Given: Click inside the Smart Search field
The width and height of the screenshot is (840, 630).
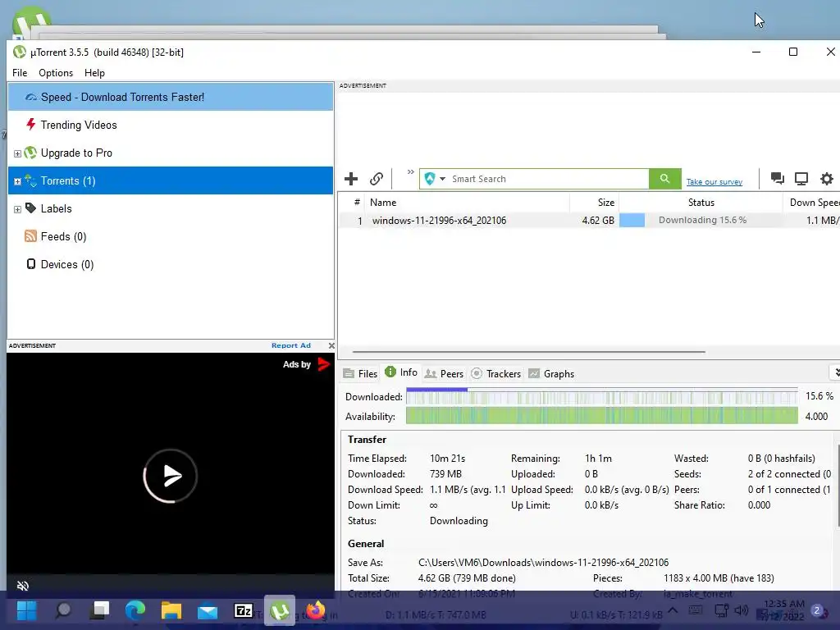Looking at the screenshot, I should [x=548, y=179].
